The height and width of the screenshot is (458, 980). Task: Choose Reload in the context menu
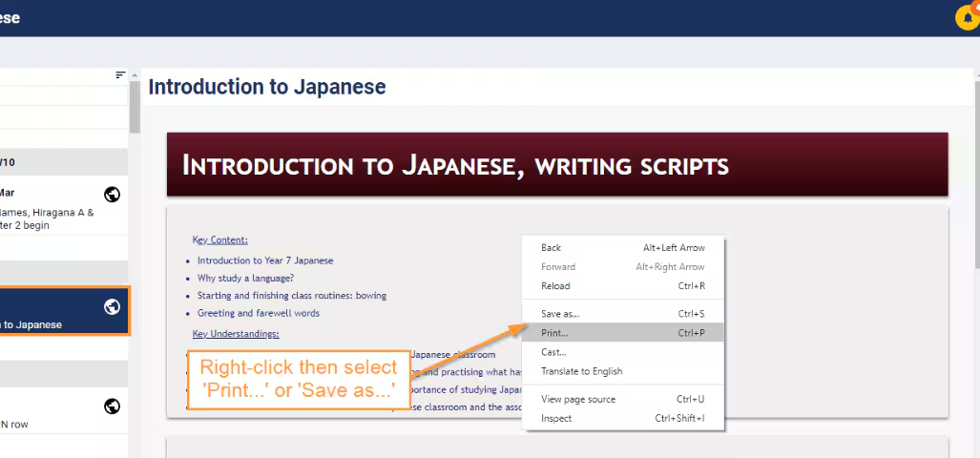623,286
